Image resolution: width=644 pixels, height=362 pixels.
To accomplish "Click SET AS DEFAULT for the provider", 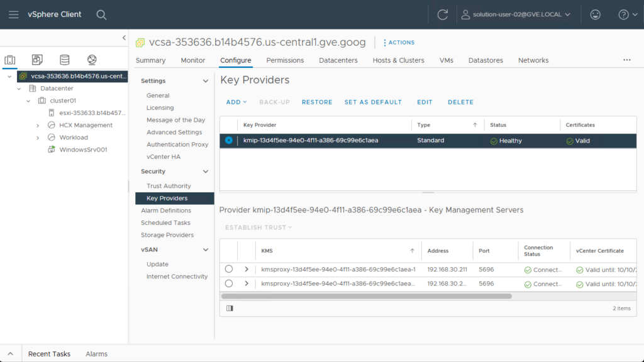I will click(373, 102).
